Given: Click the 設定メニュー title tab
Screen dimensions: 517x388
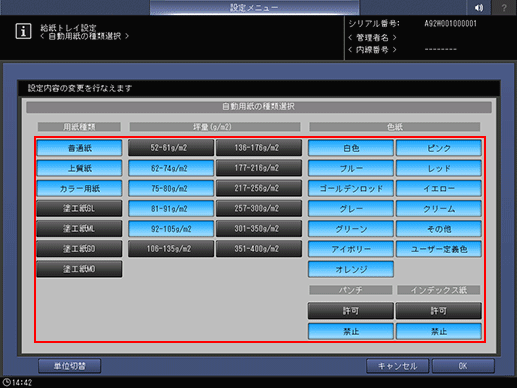Looking at the screenshot, I should click(x=254, y=7).
